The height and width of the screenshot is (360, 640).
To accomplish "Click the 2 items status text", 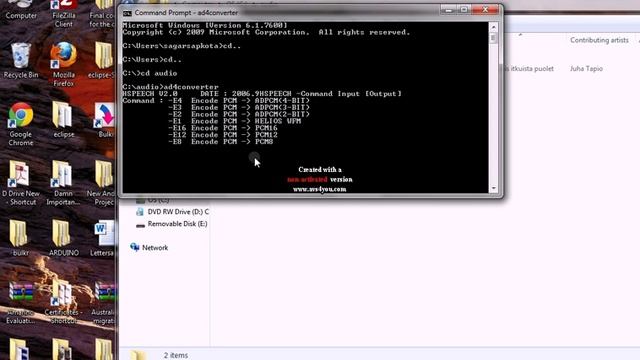I will (176, 355).
